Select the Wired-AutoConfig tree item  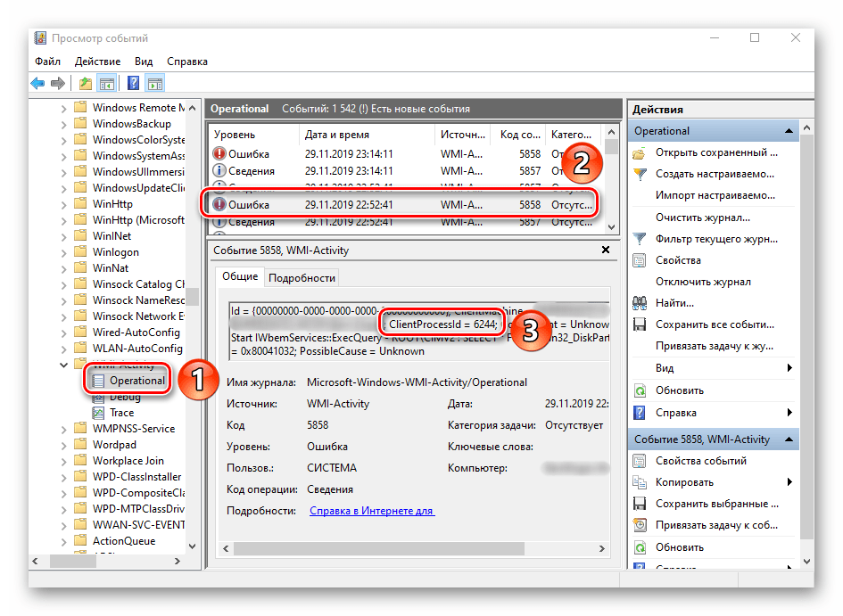pyautogui.click(x=136, y=333)
